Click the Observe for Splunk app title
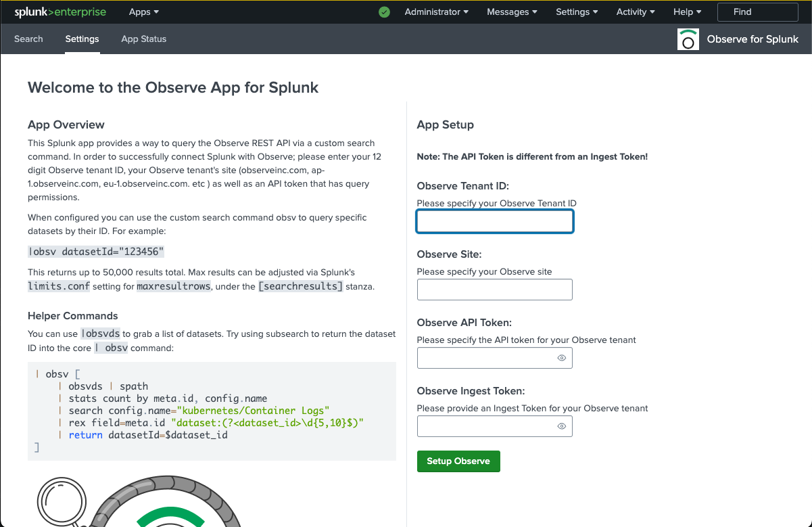 (x=753, y=39)
